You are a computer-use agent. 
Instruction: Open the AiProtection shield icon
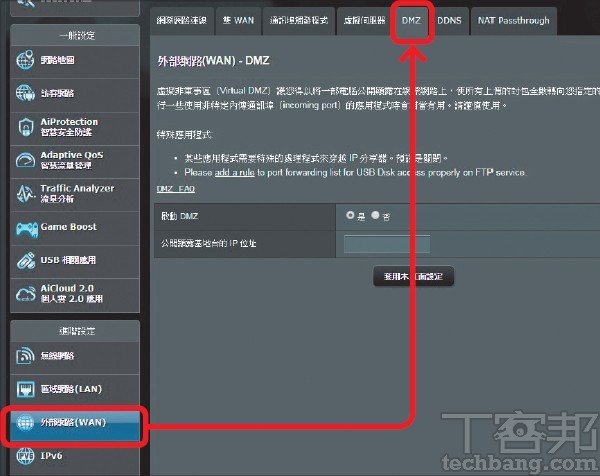pyautogui.click(x=26, y=128)
